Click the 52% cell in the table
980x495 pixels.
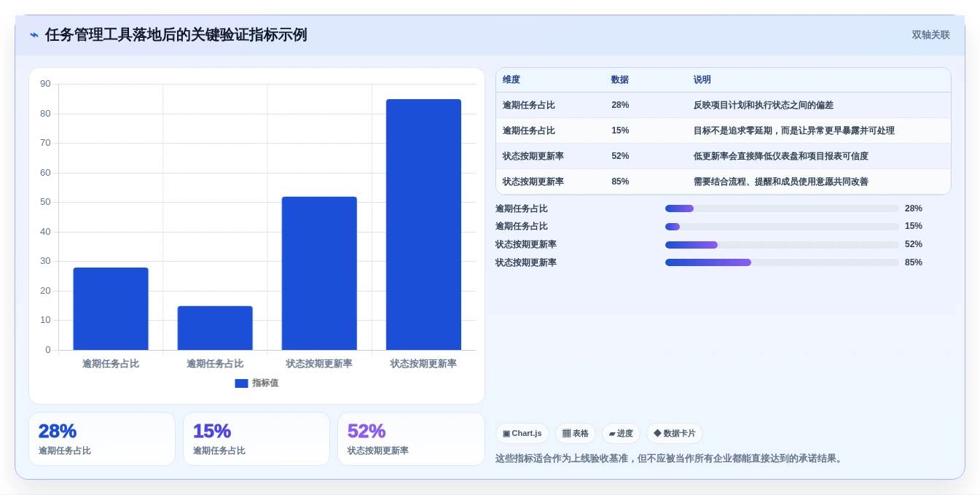point(620,156)
